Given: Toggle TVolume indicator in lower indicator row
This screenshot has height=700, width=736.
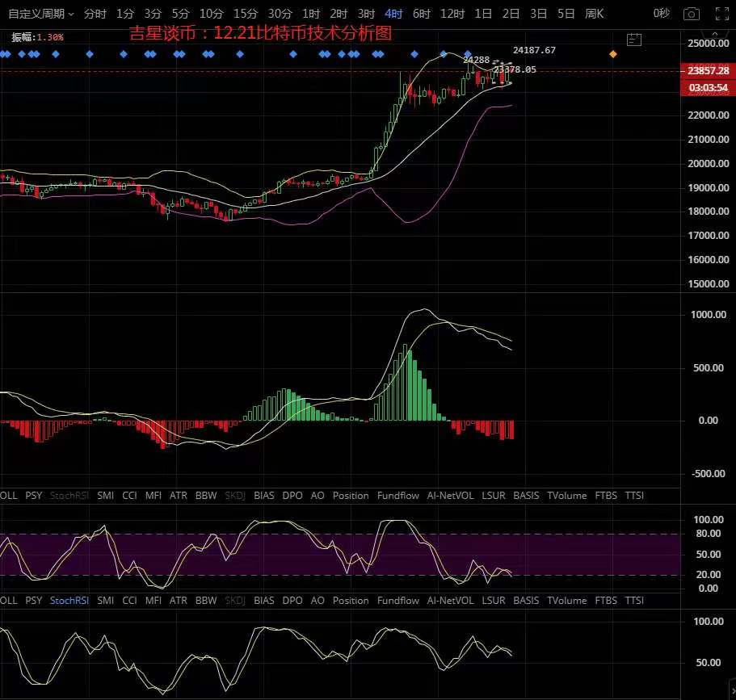Looking at the screenshot, I should tap(566, 601).
